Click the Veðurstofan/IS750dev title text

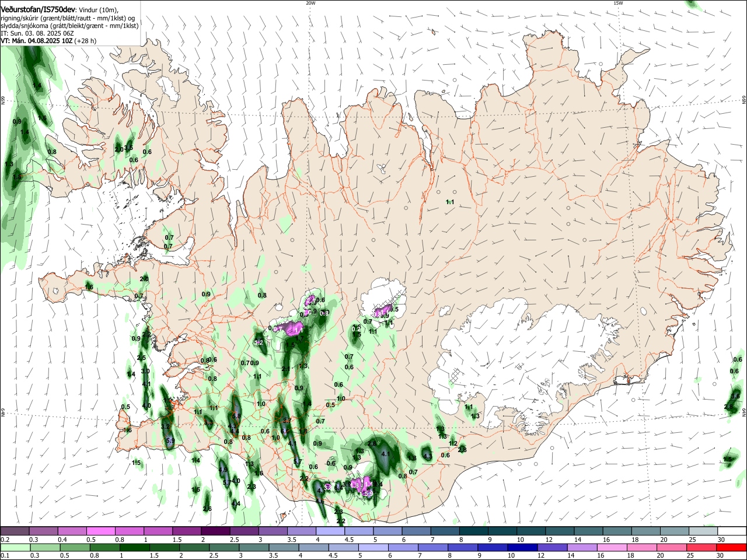(39, 9)
